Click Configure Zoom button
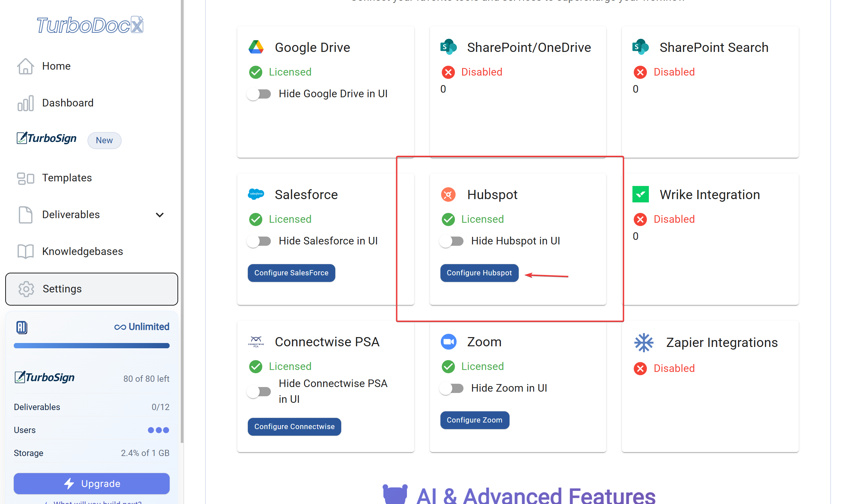This screenshot has height=504, width=852. [x=475, y=420]
